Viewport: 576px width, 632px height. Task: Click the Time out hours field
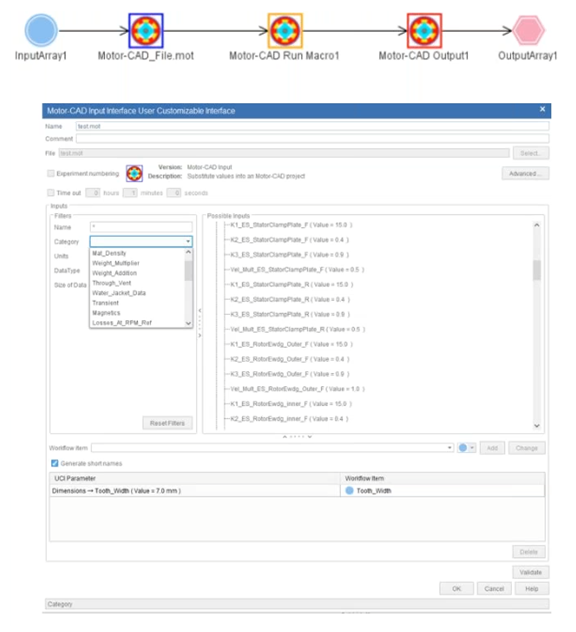(x=93, y=193)
